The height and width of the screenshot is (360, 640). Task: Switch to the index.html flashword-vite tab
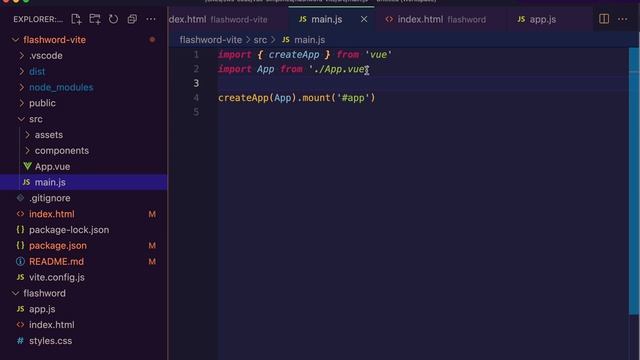(229, 19)
